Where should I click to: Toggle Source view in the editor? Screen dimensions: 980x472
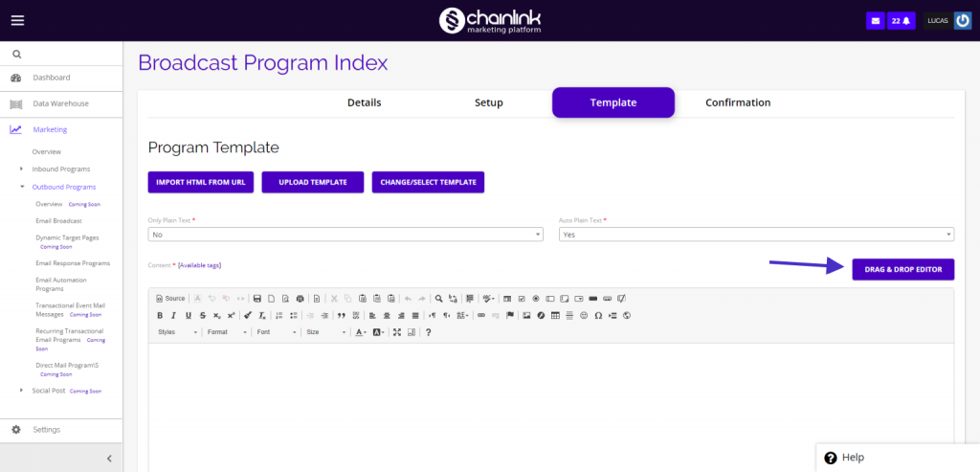coord(170,298)
